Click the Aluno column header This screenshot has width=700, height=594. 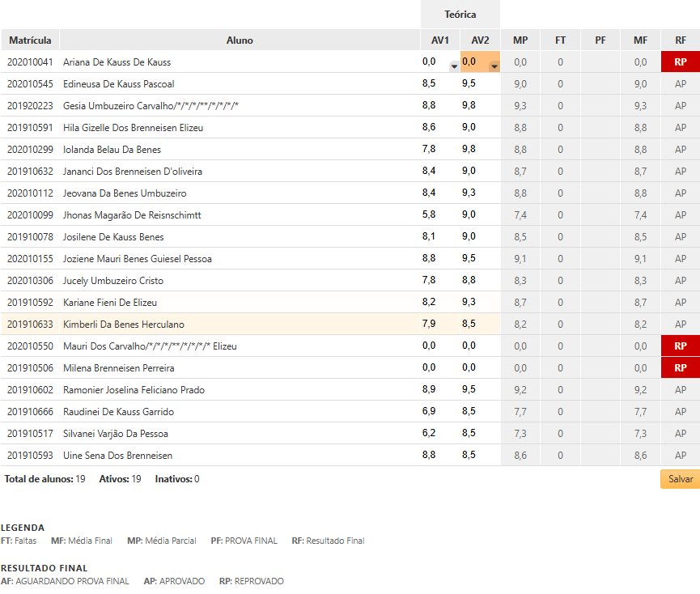pyautogui.click(x=240, y=40)
